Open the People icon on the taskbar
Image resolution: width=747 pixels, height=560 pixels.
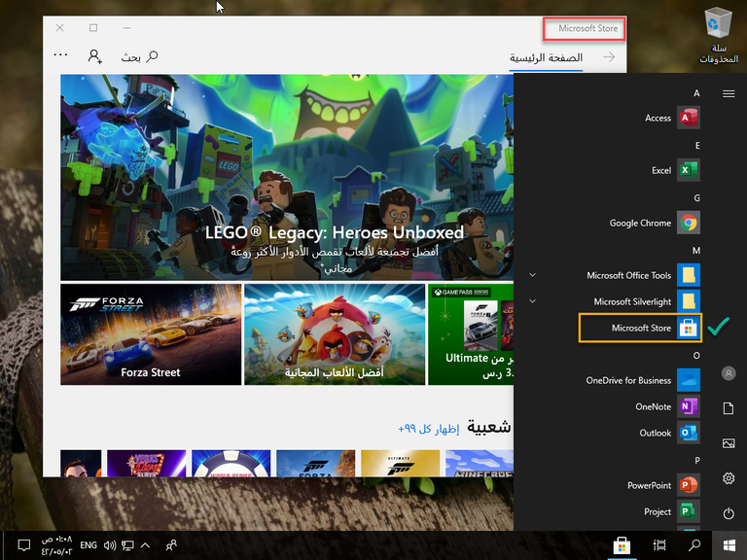coord(171,545)
